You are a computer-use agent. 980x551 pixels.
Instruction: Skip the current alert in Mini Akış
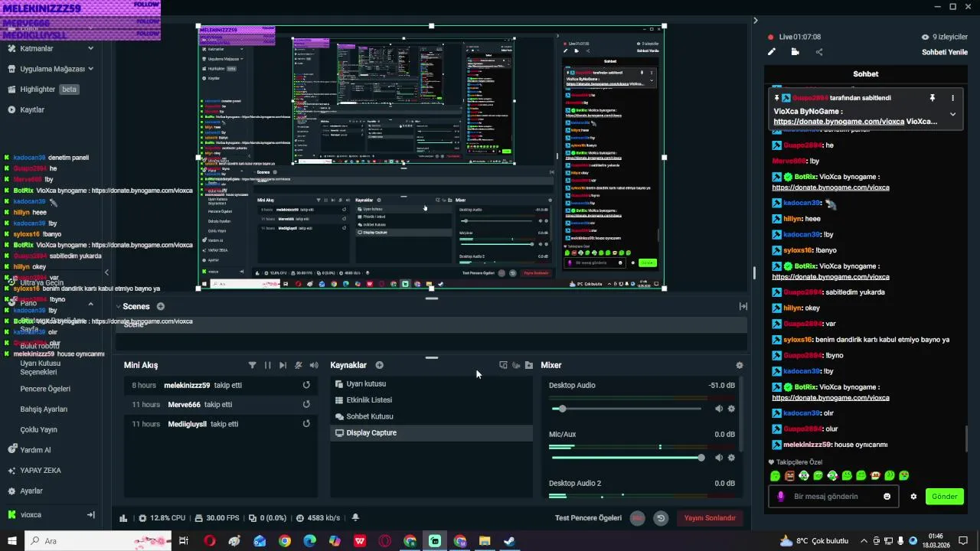(x=283, y=365)
